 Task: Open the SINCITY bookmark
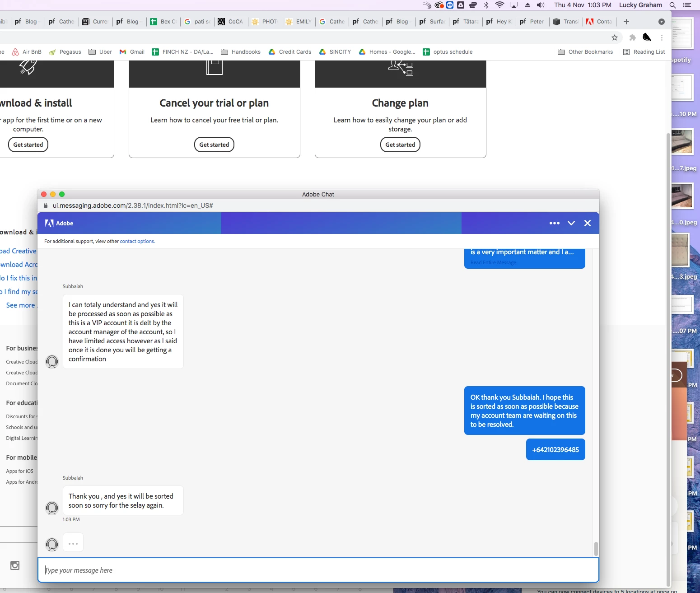(335, 52)
